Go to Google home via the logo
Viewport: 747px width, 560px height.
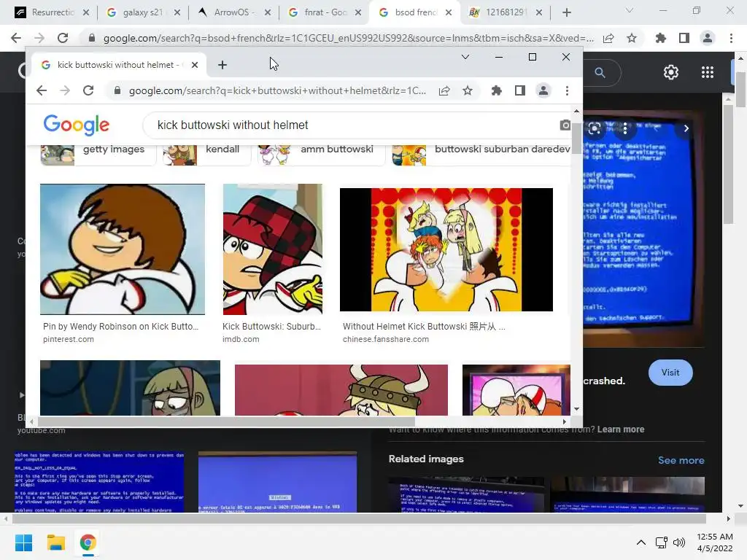(76, 125)
